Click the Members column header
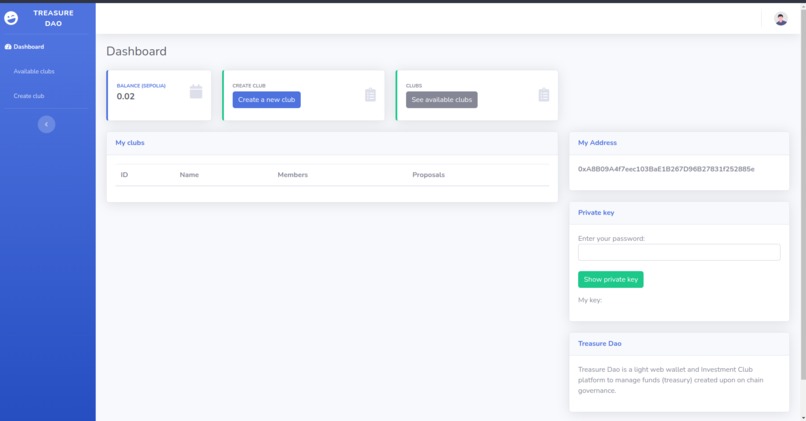The width and height of the screenshot is (806, 421). (292, 175)
